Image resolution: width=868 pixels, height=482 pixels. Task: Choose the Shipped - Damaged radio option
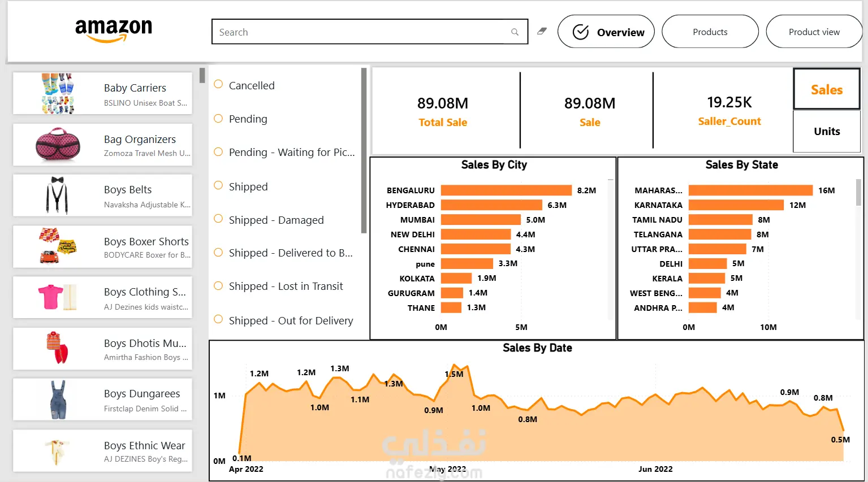[x=218, y=219]
